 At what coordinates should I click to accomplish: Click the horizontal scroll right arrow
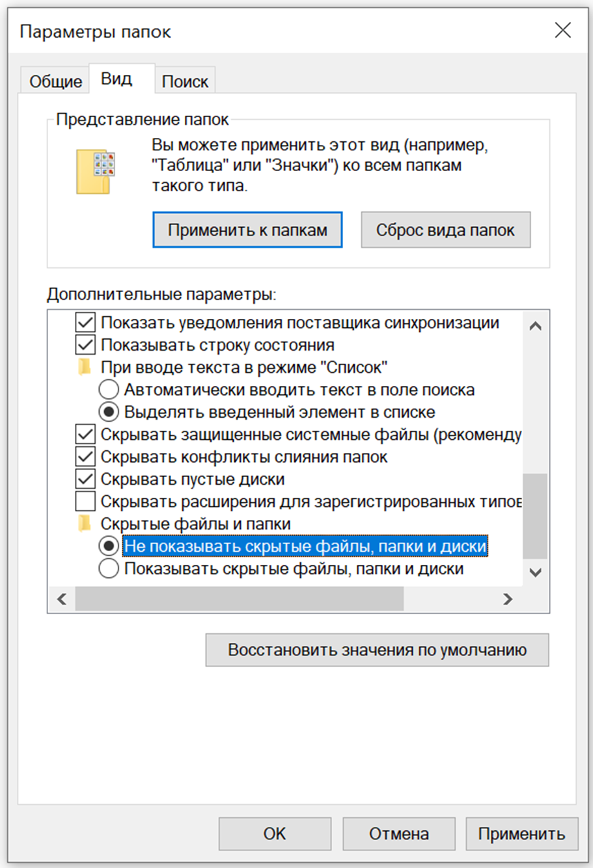click(x=508, y=599)
